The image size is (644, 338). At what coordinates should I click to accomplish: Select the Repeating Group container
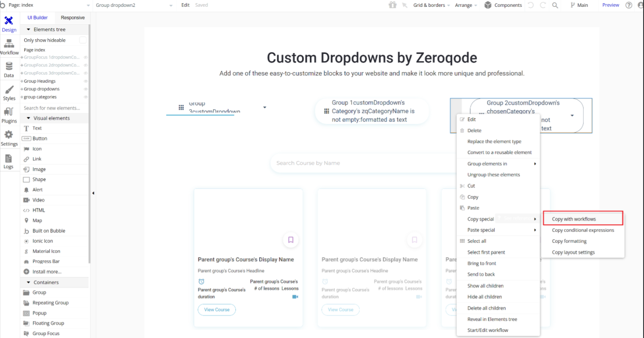tap(50, 303)
